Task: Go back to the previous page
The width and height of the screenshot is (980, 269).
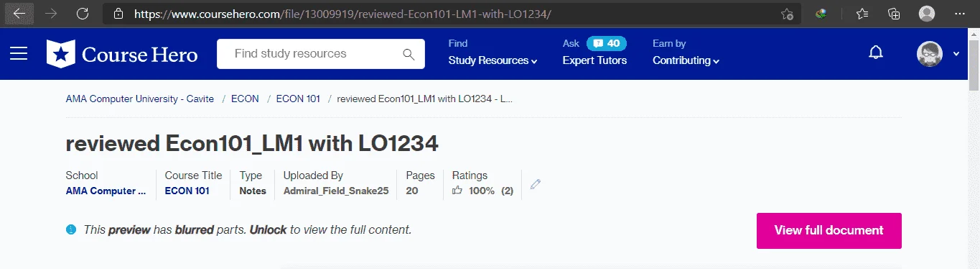Action: point(19,14)
